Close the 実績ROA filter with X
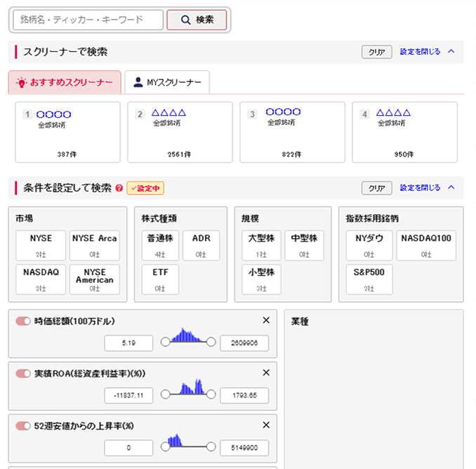 [266, 373]
